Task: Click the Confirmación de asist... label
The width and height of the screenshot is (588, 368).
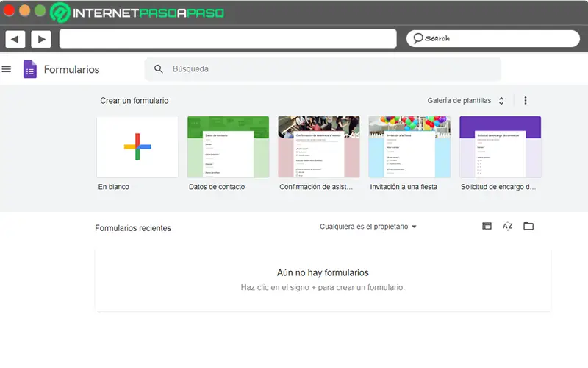Action: click(x=316, y=187)
